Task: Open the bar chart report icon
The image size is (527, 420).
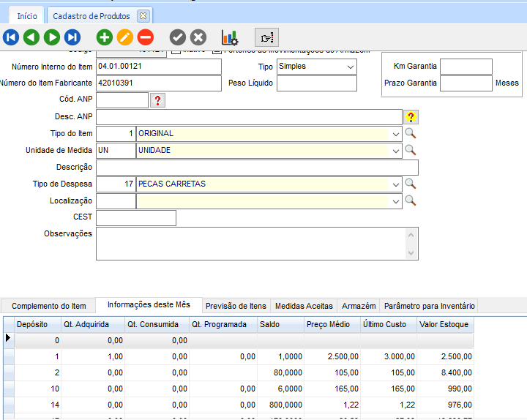Action: click(230, 37)
